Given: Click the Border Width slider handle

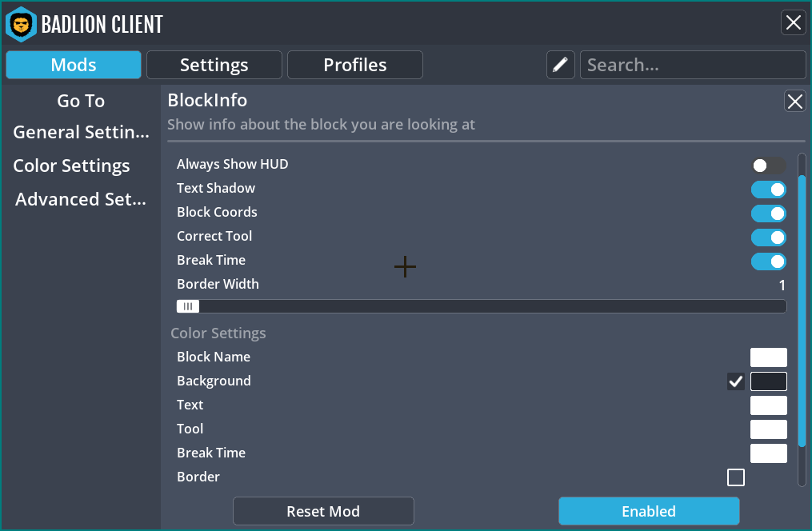Looking at the screenshot, I should [x=188, y=306].
